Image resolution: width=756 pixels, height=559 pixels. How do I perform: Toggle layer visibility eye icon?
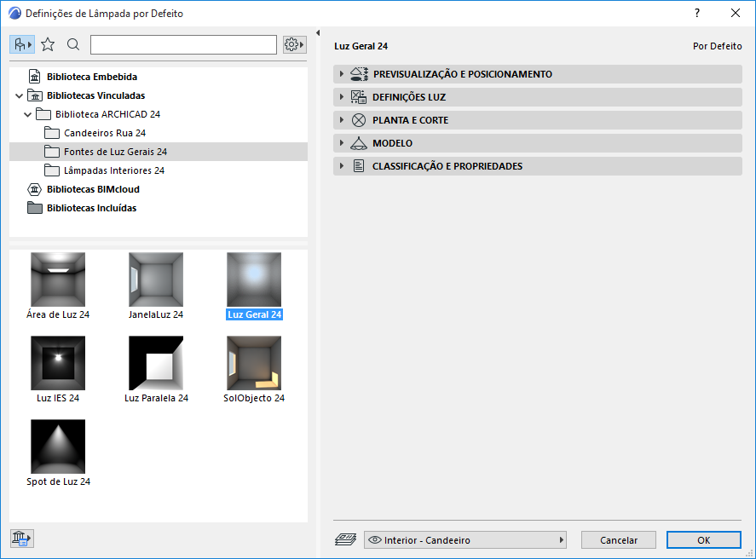[375, 539]
